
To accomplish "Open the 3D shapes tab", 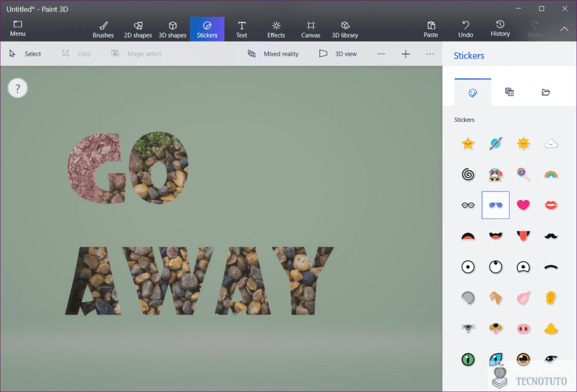I will tap(173, 29).
